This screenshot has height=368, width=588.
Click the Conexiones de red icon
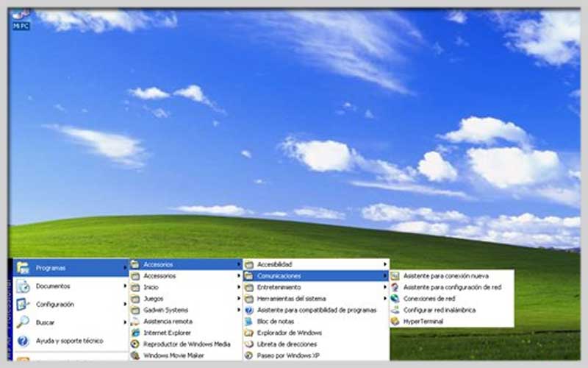point(395,299)
